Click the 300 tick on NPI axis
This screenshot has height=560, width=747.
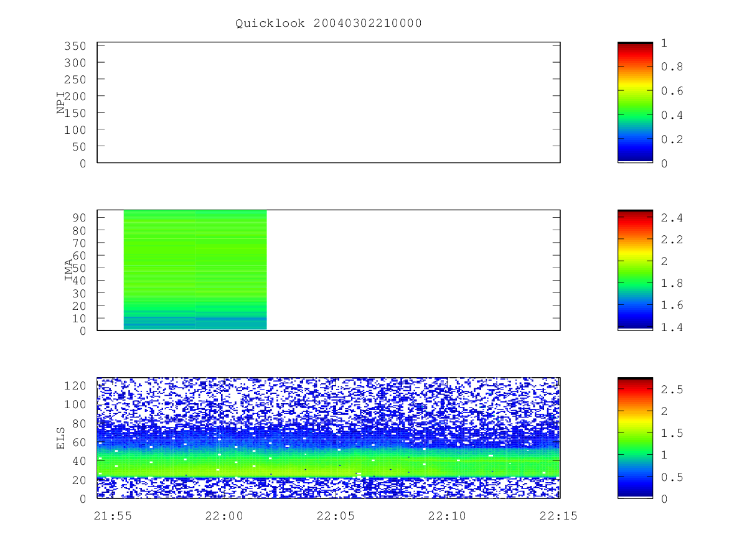75,63
